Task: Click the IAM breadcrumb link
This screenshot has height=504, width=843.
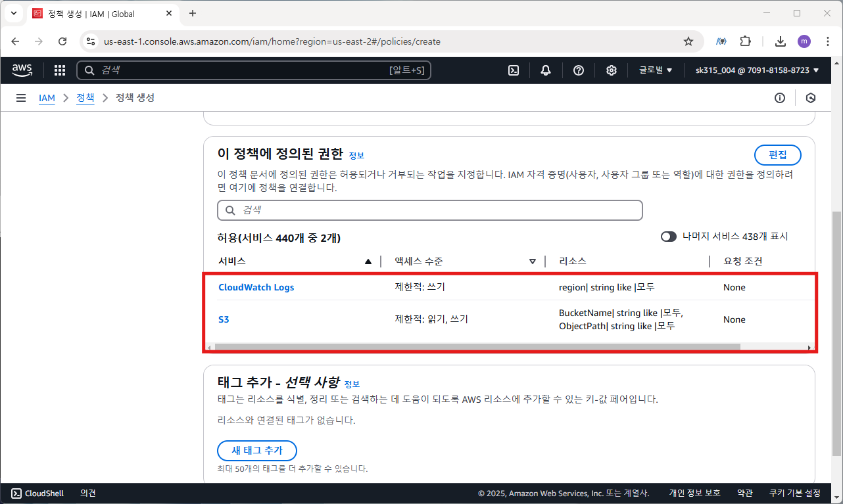Action: click(x=47, y=98)
